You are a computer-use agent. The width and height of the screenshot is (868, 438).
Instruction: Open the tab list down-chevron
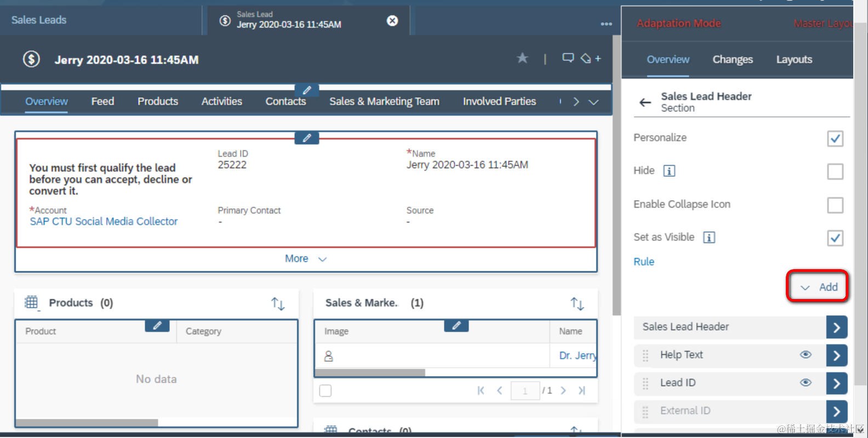pos(593,102)
